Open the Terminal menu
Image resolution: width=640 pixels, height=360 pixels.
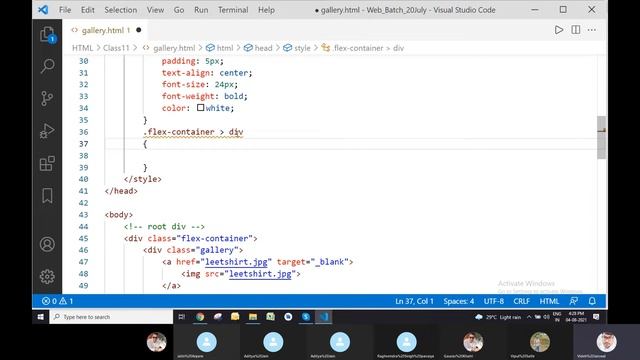pos(233,10)
